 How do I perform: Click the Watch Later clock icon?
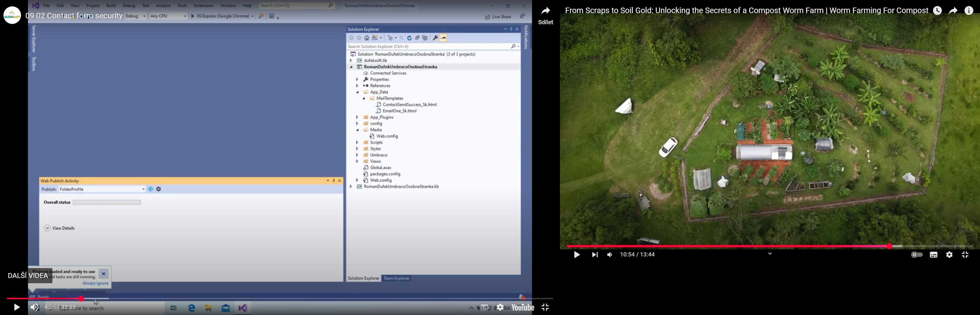[x=937, y=11]
